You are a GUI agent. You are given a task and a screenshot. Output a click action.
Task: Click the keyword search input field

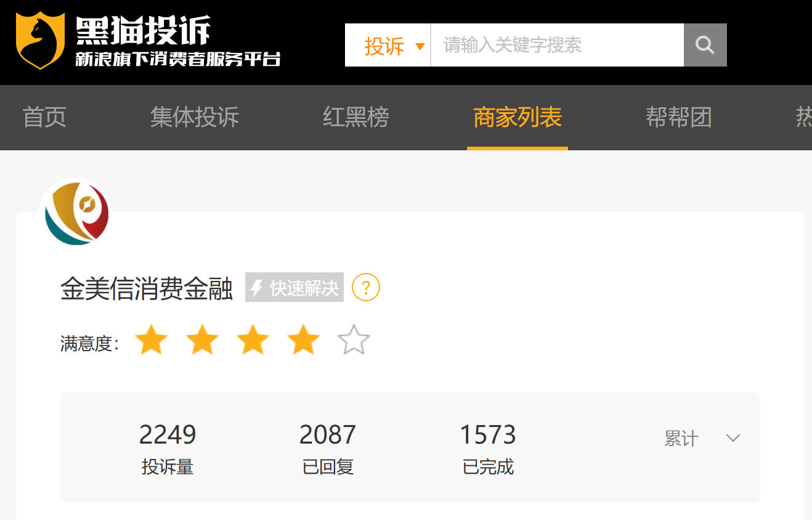point(558,45)
